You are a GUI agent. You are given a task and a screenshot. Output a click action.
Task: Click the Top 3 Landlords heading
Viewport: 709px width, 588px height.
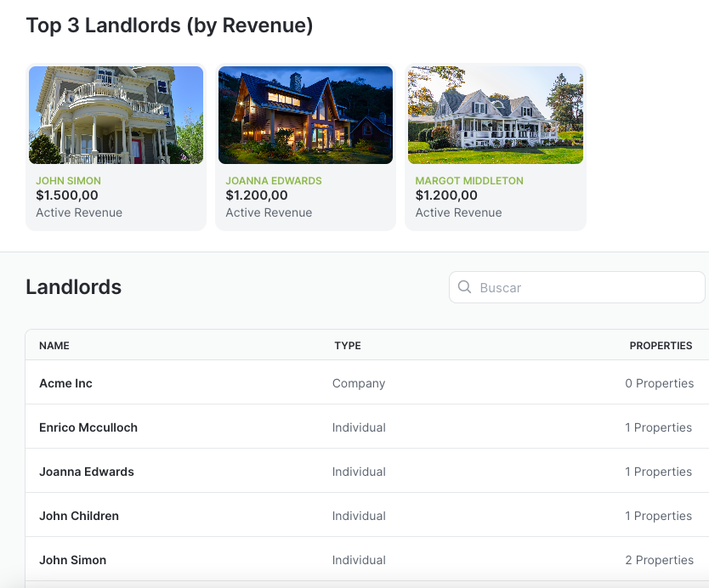(169, 25)
